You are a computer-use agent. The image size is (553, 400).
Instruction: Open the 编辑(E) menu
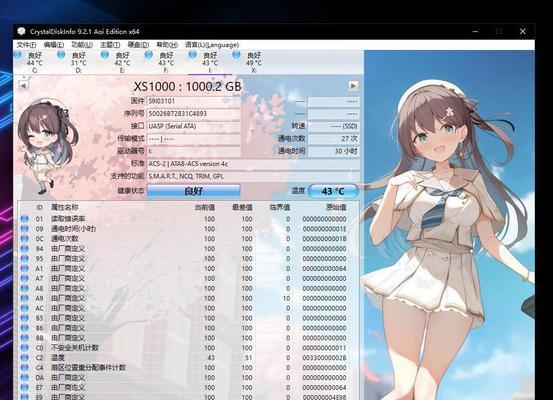point(54,45)
